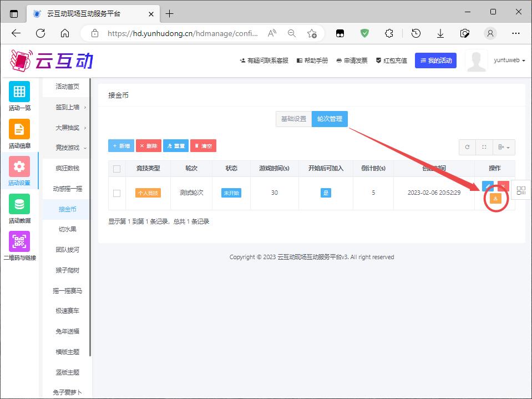The width and height of the screenshot is (532, 399).
Task: Open 极速赛车 in the sidebar
Action: [68, 311]
